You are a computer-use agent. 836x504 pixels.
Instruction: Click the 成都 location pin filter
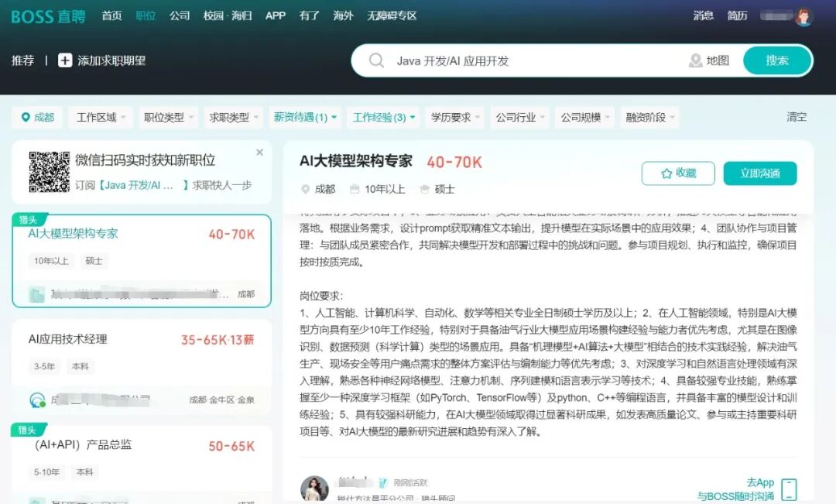click(x=37, y=118)
